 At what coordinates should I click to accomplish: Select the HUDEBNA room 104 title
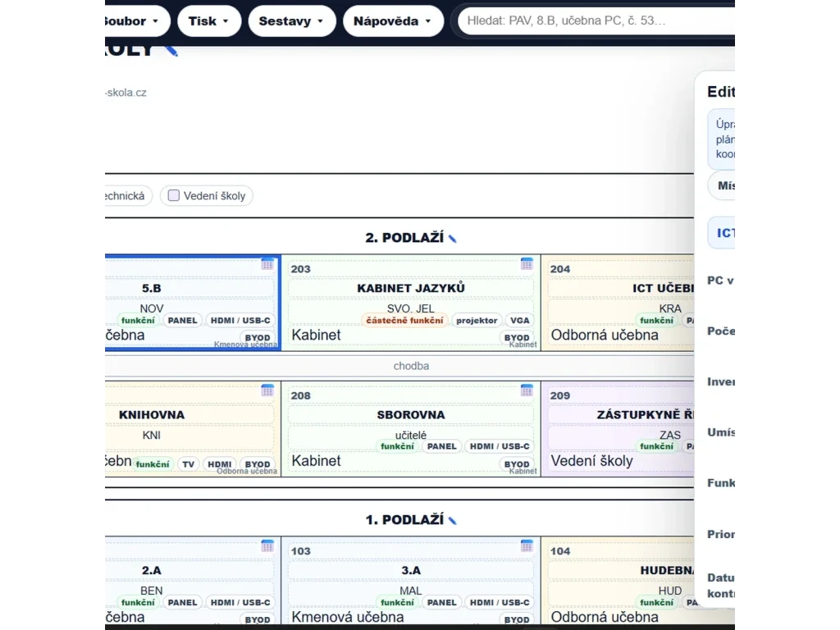coord(666,571)
